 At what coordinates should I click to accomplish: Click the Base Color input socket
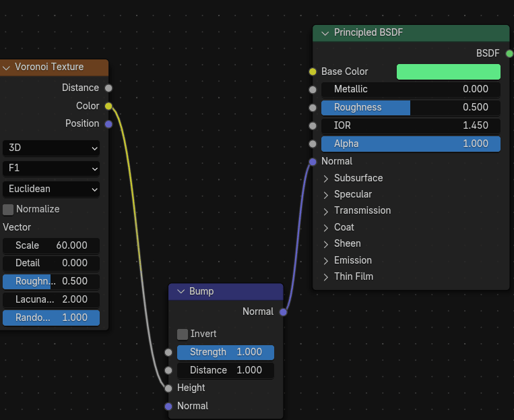click(x=313, y=71)
